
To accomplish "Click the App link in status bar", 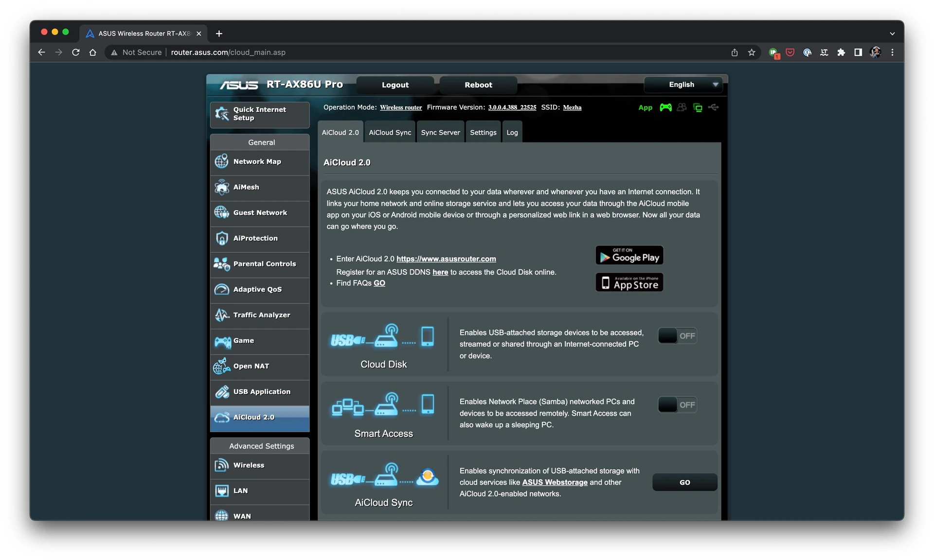I will pos(645,108).
